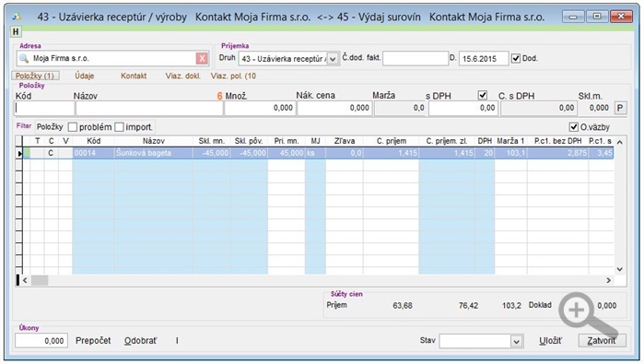Select the row code 00014 cell
The width and height of the screenshot is (644, 364).
[93, 153]
